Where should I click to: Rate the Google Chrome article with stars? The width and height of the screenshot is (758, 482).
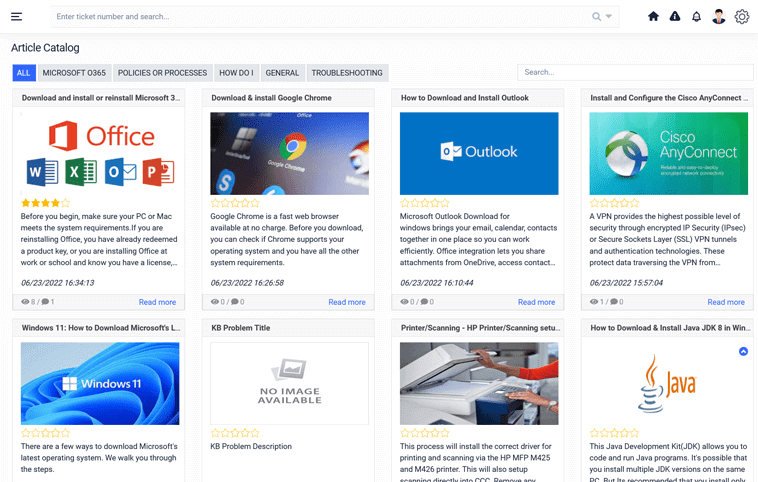[235, 203]
